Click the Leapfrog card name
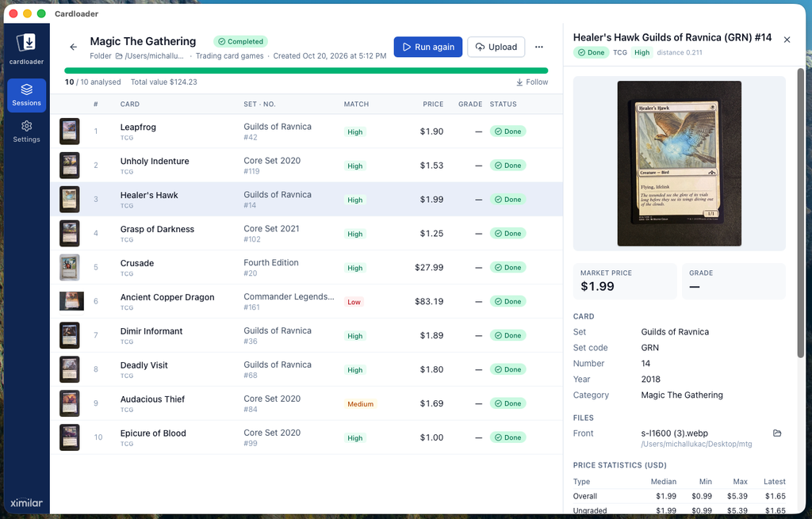This screenshot has height=519, width=812. [x=138, y=128]
